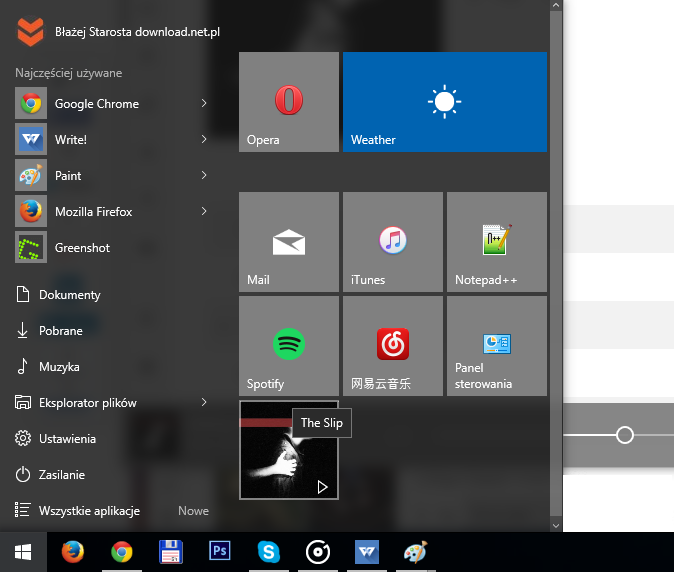Launch Spotify from its tile
The width and height of the screenshot is (674, 572).
coord(289,346)
